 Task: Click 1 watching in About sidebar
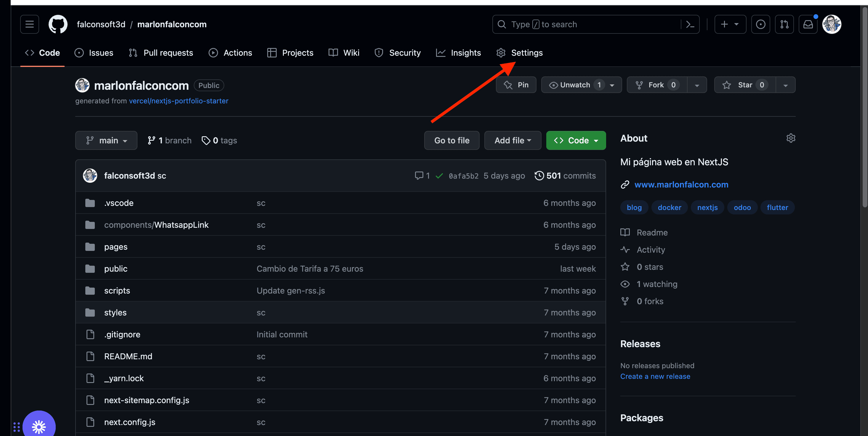click(x=649, y=284)
